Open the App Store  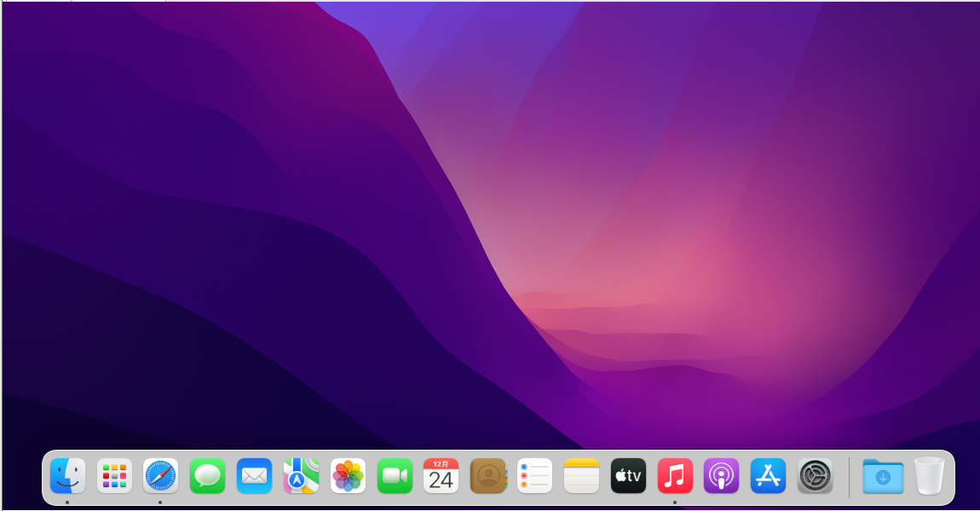point(768,476)
